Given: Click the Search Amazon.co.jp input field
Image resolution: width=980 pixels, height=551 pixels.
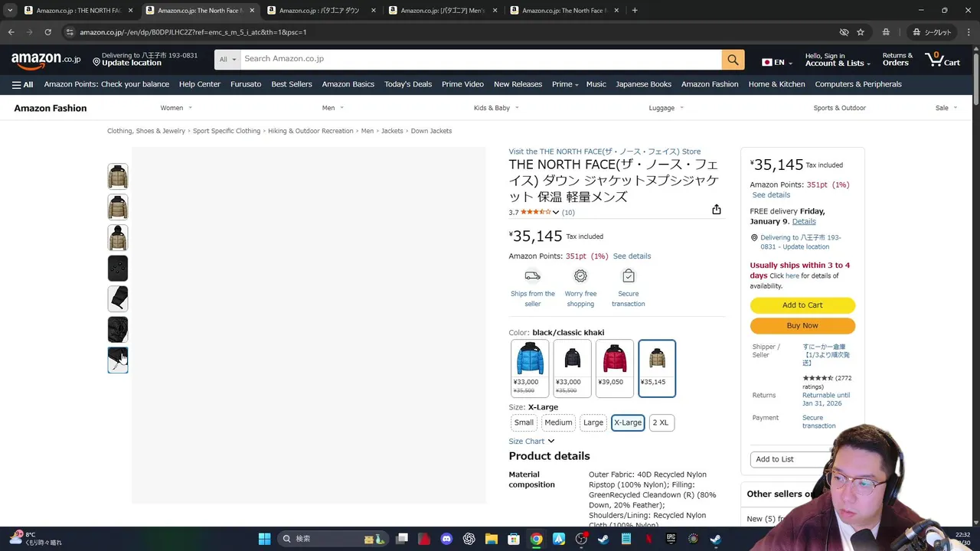Looking at the screenshot, I should coord(481,59).
